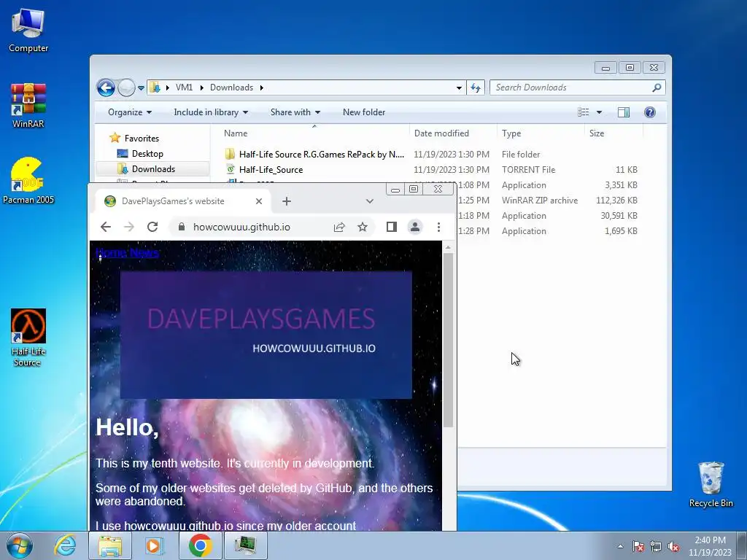
Task: Click the Explorer refresh button
Action: tap(476, 87)
